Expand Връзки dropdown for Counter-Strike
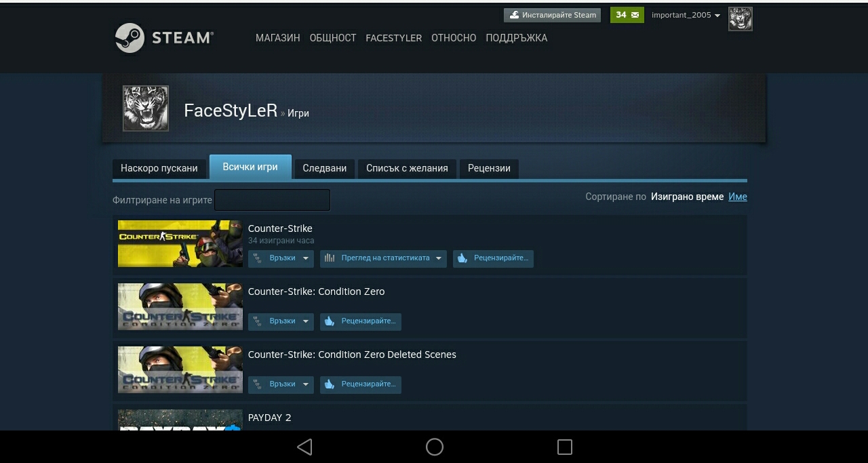This screenshot has width=868, height=463. click(x=281, y=258)
